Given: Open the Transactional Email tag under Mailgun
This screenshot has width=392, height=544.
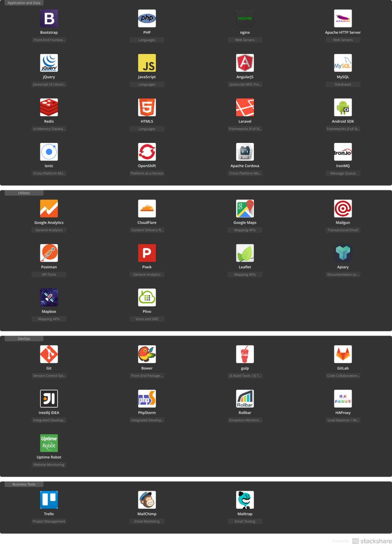Looking at the screenshot, I should pos(343,230).
